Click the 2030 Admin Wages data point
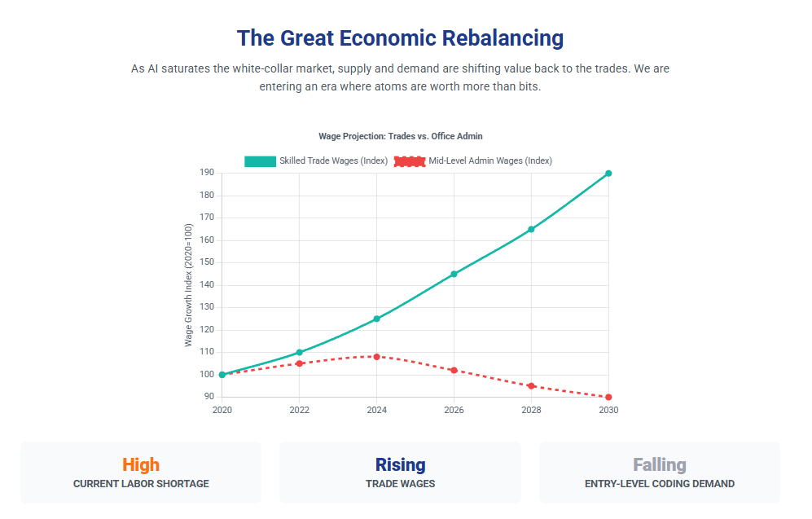 tap(608, 397)
